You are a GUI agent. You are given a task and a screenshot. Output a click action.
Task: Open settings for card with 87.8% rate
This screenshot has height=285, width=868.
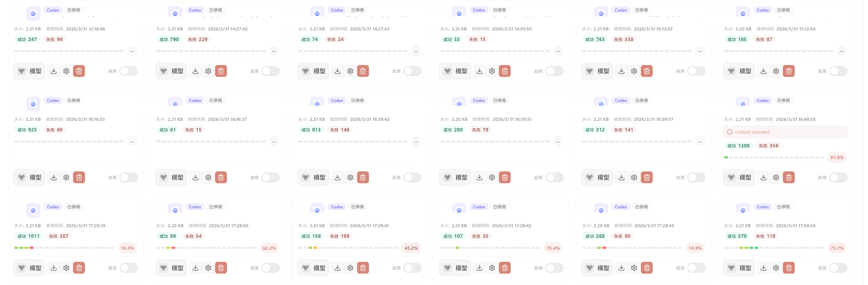(776, 177)
